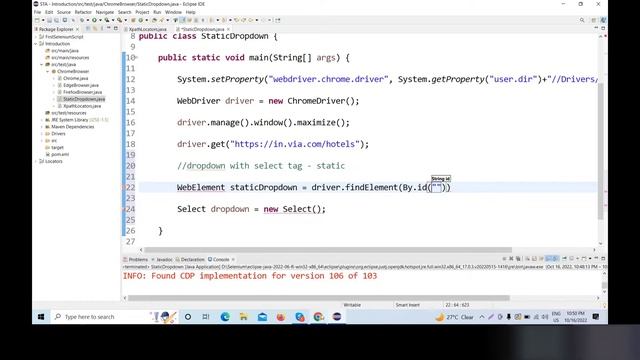Toggle Pin Console in the Console toolbar
The image size is (640, 360).
(x=564, y=258)
